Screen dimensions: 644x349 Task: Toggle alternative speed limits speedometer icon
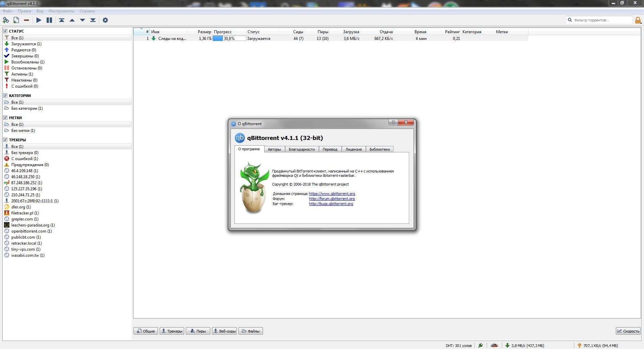[x=494, y=345]
